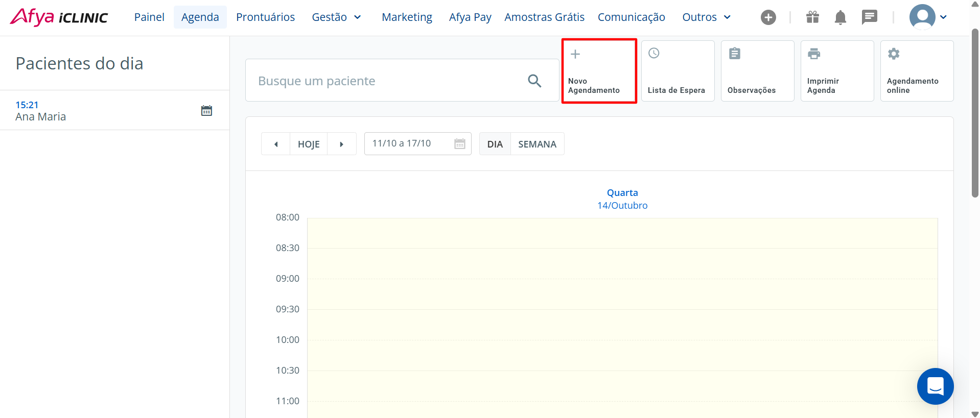Click the page vertical scrollbar
Screen dimensions: 980x418
point(975,113)
